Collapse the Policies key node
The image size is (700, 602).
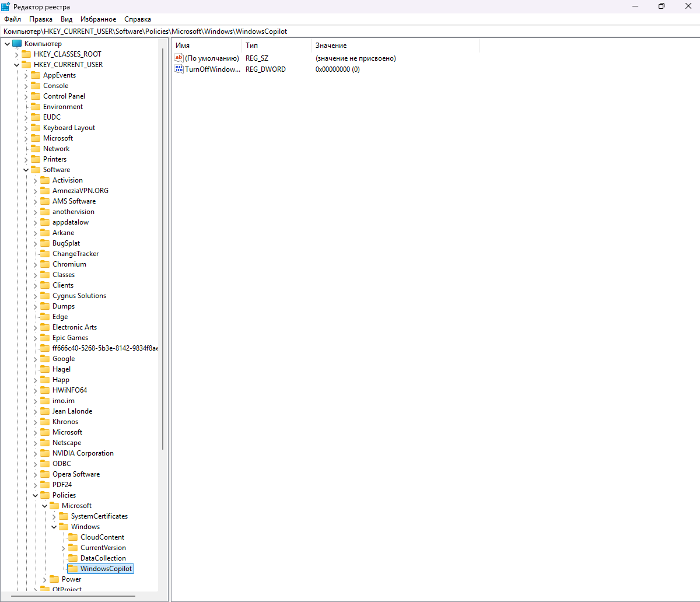click(35, 495)
